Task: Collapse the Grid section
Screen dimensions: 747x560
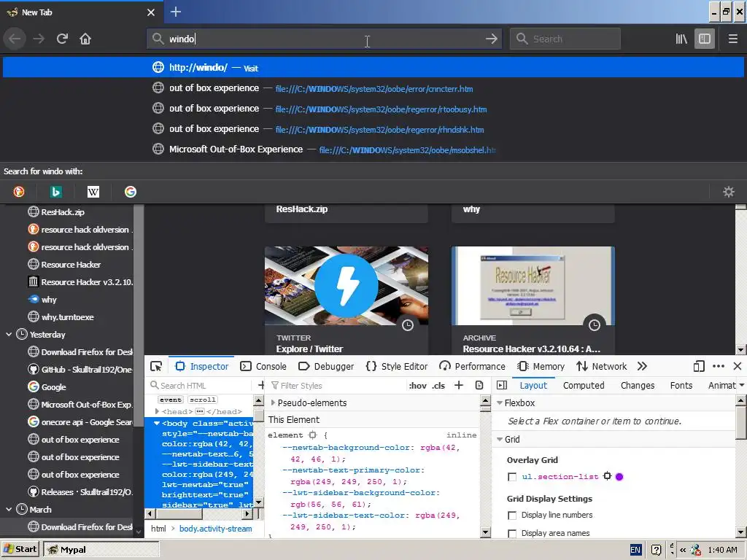Action: (x=500, y=440)
